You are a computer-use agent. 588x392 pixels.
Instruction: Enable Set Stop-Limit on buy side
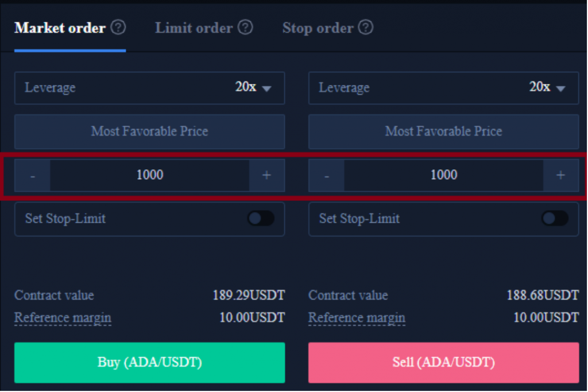(261, 219)
